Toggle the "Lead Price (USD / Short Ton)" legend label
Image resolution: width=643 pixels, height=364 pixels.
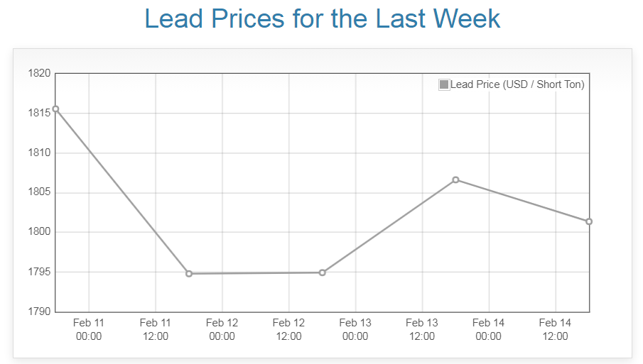pyautogui.click(x=517, y=85)
